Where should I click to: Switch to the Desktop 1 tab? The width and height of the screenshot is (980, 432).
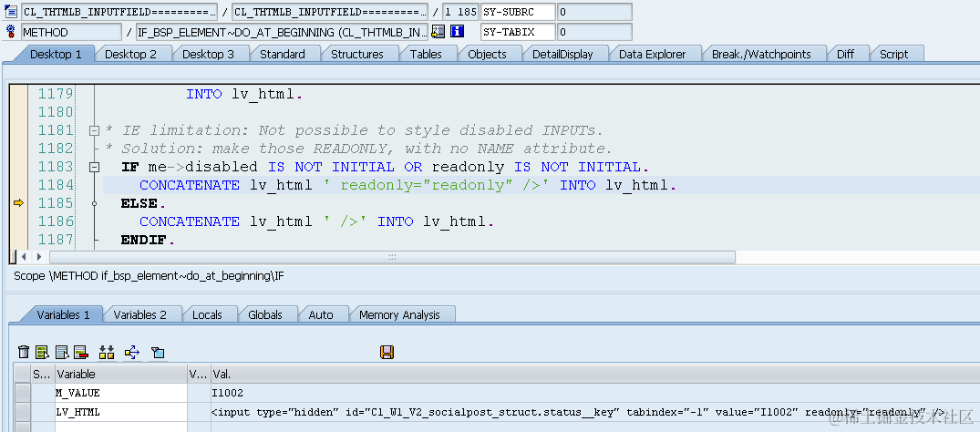pyautogui.click(x=56, y=54)
